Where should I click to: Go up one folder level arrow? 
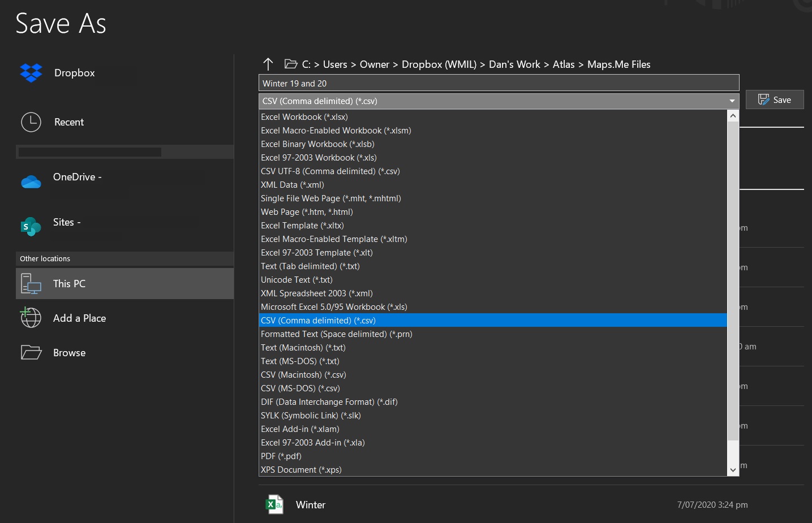[x=268, y=64]
